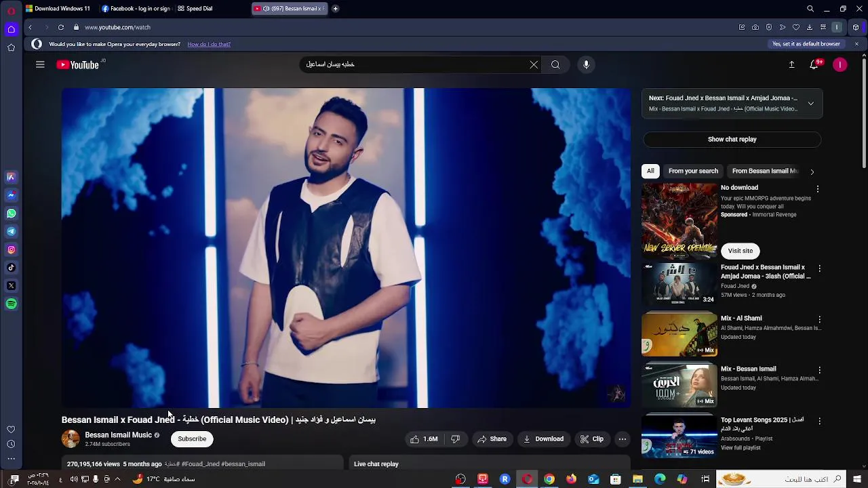Start voice search with the microphone

coord(587,64)
